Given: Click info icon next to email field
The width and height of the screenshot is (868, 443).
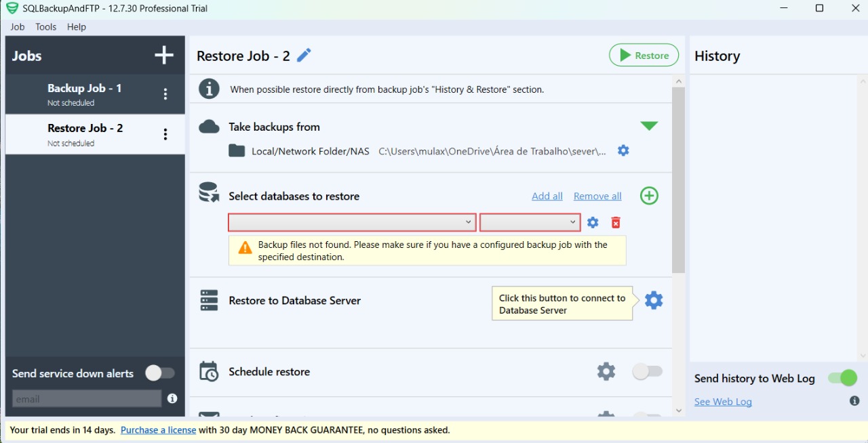Looking at the screenshot, I should pos(172,398).
